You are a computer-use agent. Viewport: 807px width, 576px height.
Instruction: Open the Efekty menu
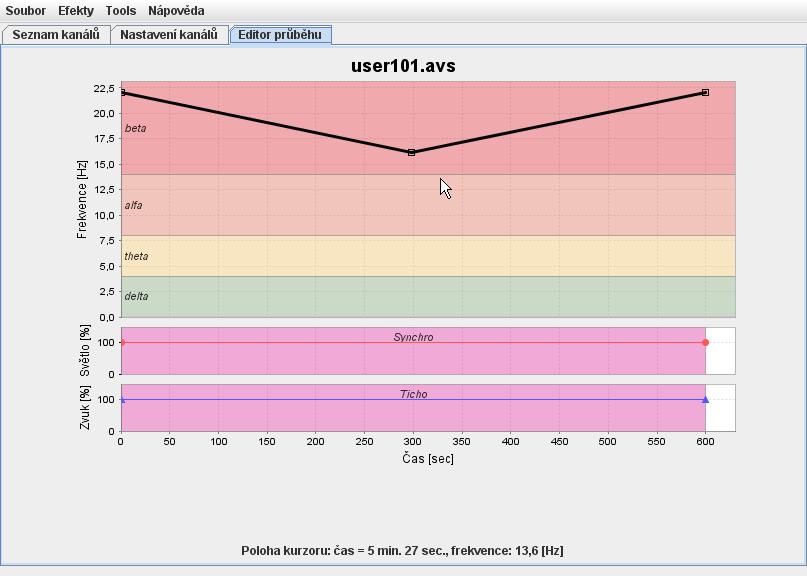[x=76, y=11]
